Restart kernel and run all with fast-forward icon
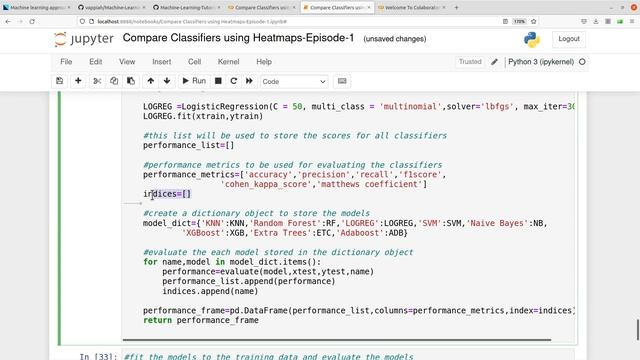 pyautogui.click(x=249, y=81)
